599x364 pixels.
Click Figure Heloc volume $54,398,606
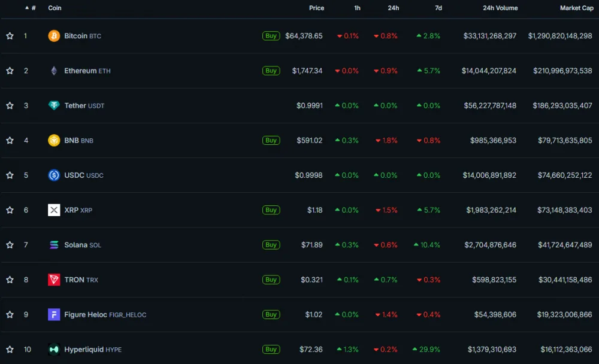(x=495, y=314)
